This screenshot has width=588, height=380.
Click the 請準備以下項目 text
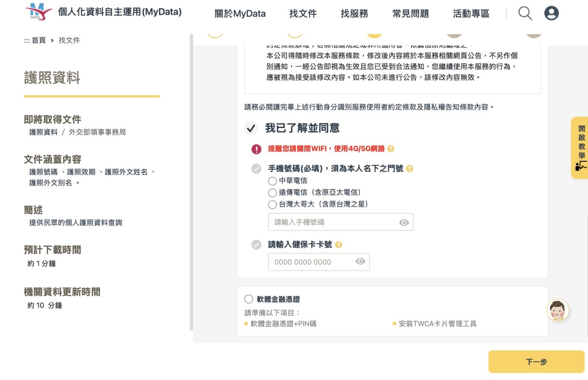click(272, 313)
